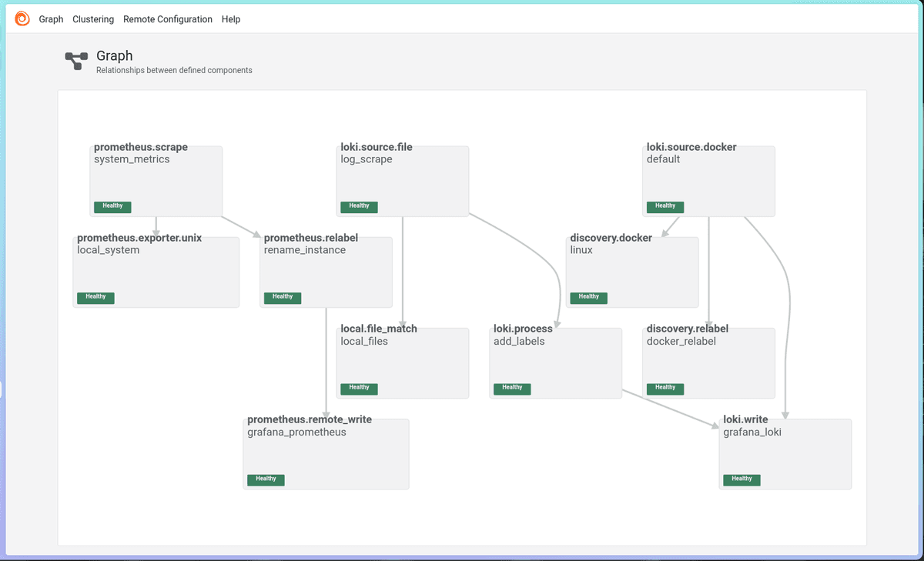Click Healthy badge on prometheus.scrape node

point(112,206)
